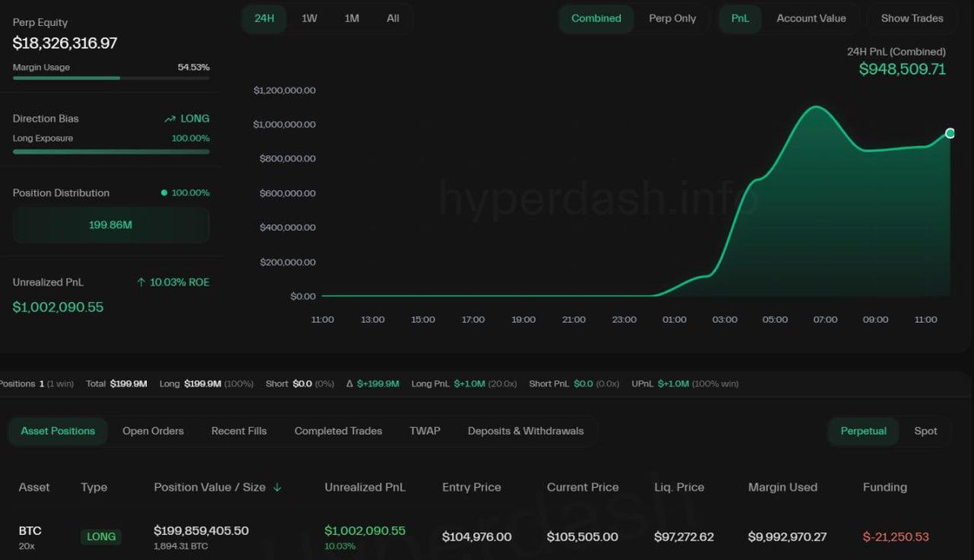Viewport: 974px width, 560px height.
Task: Switch positions view to Spot
Action: coord(925,431)
